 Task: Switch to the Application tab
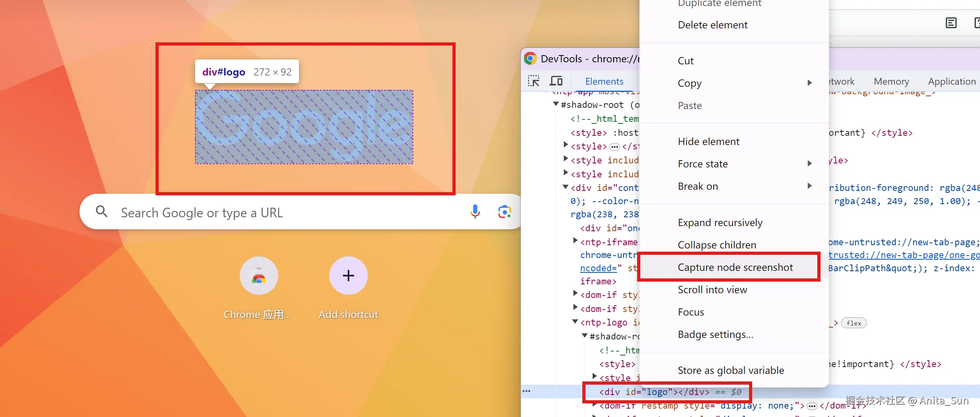click(x=952, y=81)
